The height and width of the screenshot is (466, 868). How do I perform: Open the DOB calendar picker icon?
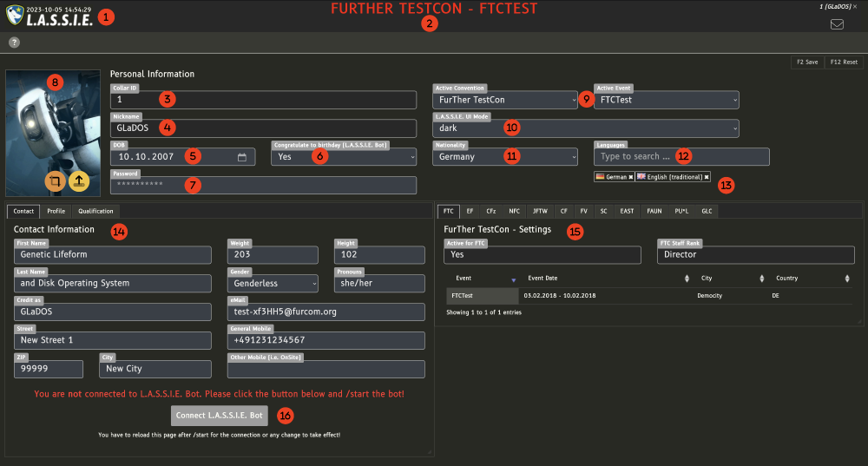click(x=242, y=157)
